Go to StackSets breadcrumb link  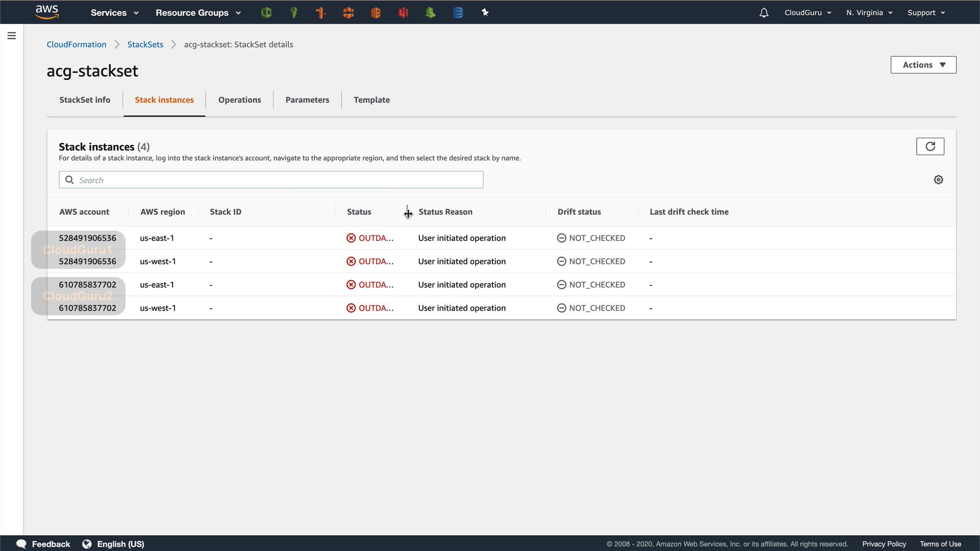[145, 44]
